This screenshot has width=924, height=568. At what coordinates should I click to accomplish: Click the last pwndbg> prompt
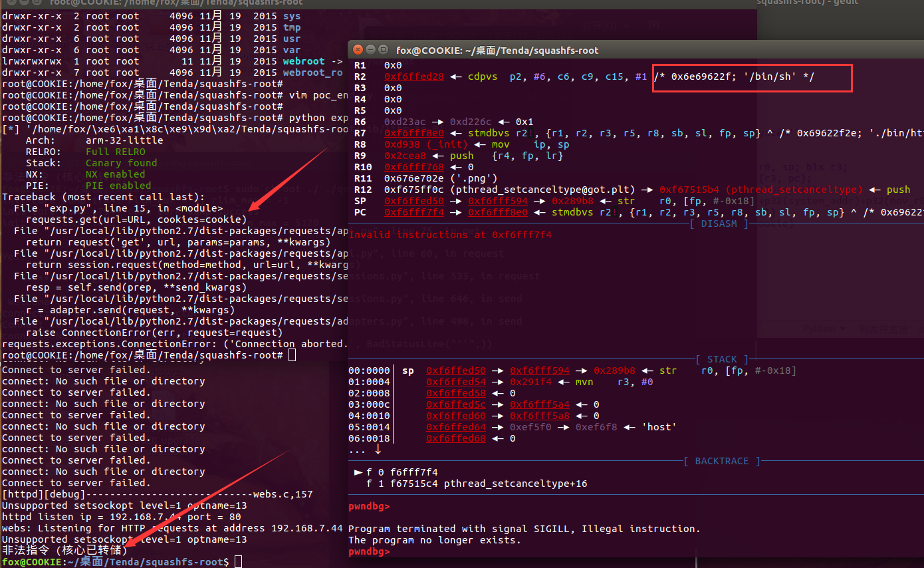pyautogui.click(x=369, y=551)
